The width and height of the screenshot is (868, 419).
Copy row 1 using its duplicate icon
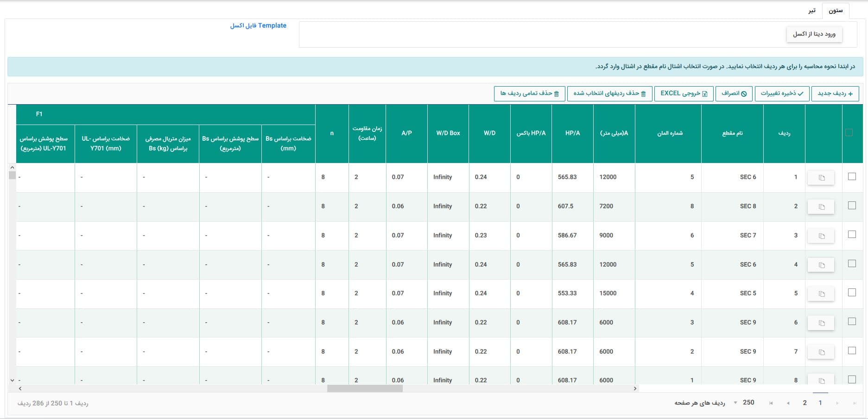pyautogui.click(x=821, y=178)
